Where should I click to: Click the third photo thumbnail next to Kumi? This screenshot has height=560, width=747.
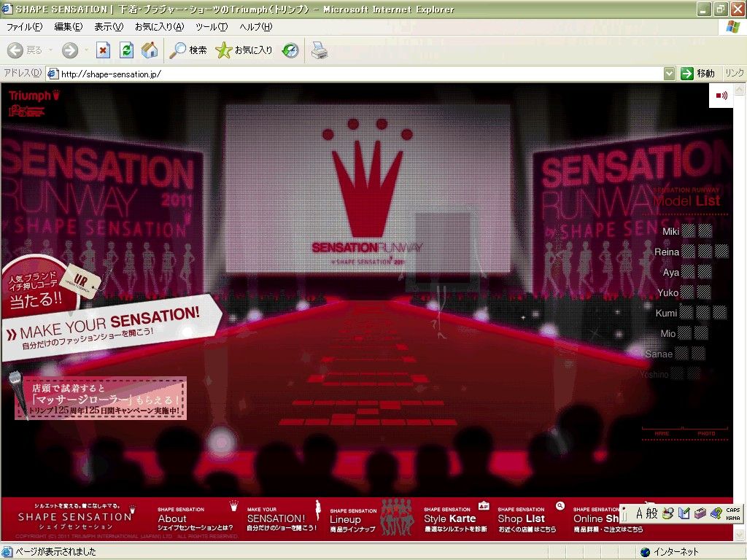pyautogui.click(x=719, y=312)
